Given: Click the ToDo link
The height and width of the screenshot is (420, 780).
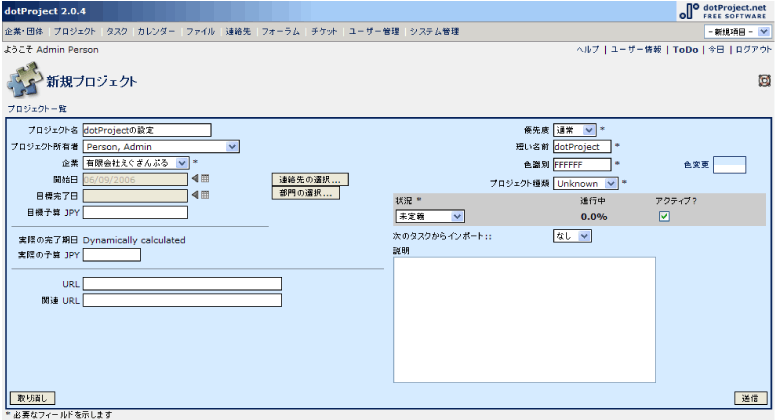Looking at the screenshot, I should 685,49.
